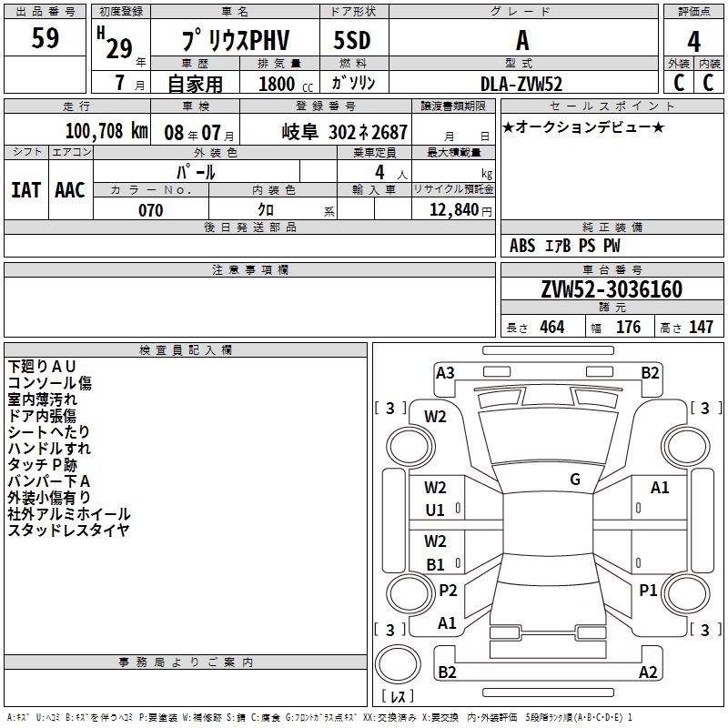This screenshot has width=728, height=728.
Task: Select the B1 damage marker on diagram
Action: [x=436, y=565]
